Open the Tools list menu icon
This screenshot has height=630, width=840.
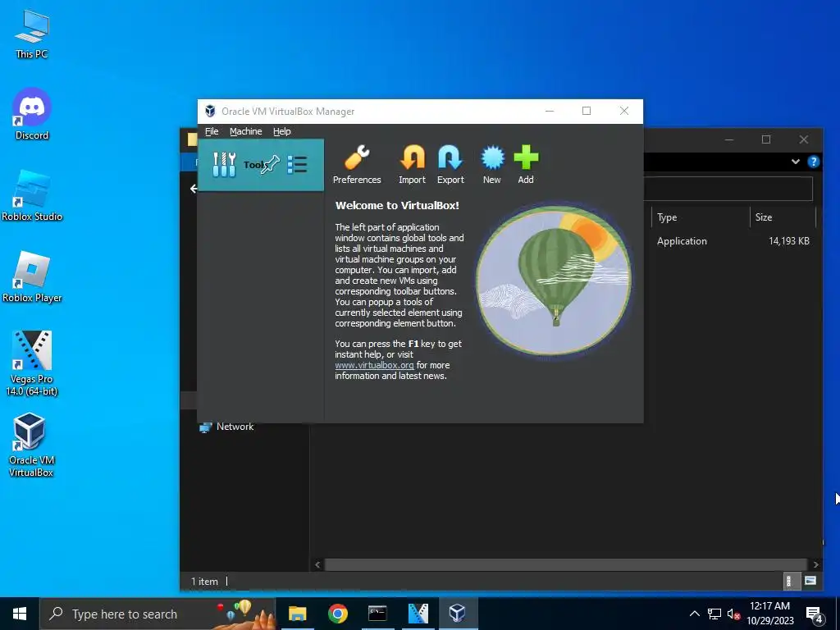pos(297,164)
